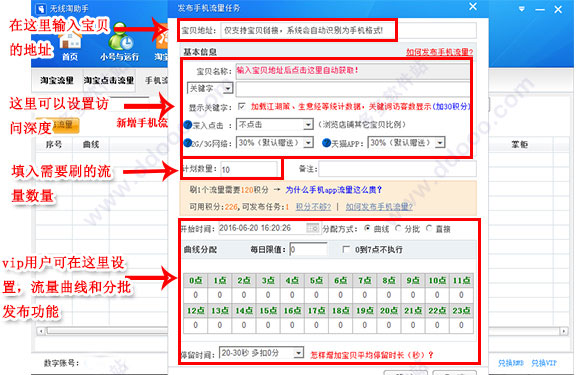Click the 无线淘助手 app logo in title bar
The height and width of the screenshot is (375, 576).
[x=41, y=8]
